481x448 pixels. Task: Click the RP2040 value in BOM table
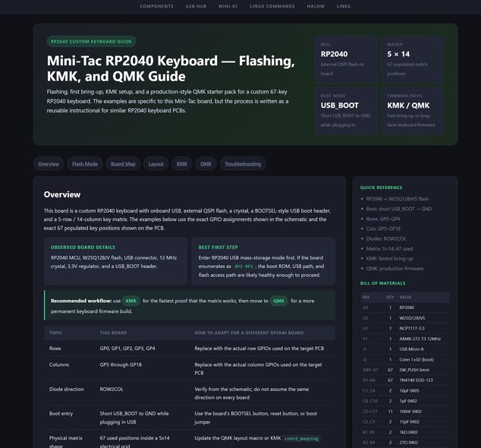click(407, 308)
